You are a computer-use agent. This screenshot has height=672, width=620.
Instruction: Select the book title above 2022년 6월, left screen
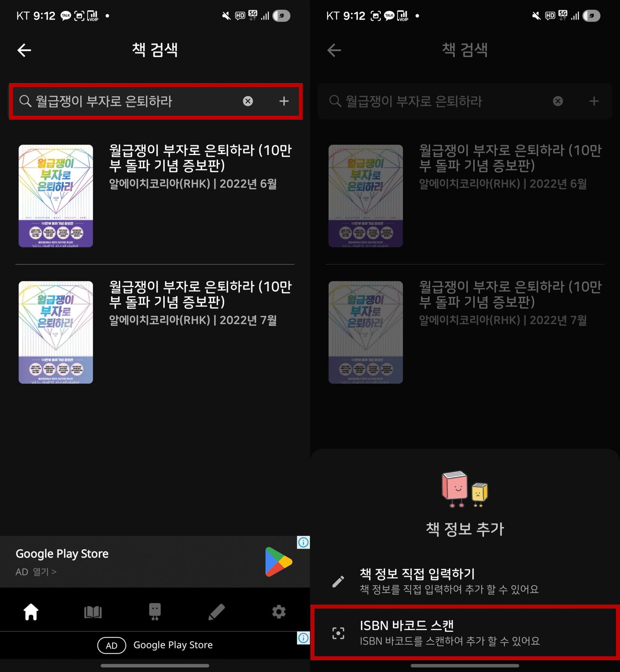click(x=200, y=158)
